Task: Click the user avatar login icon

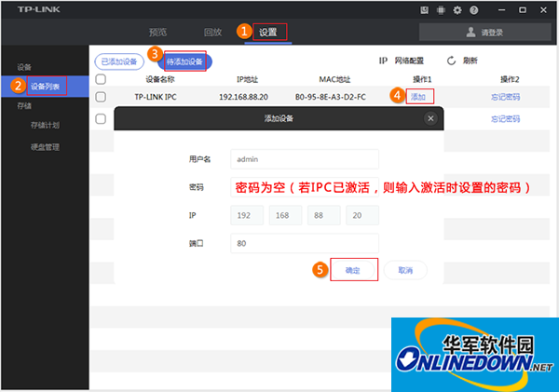Action: pos(470,32)
